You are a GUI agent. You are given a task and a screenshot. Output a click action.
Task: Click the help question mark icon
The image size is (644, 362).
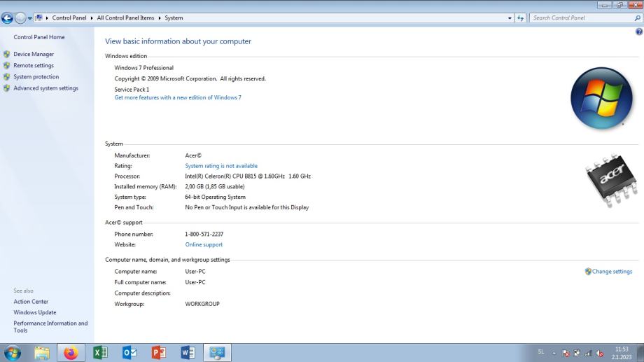pos(638,32)
